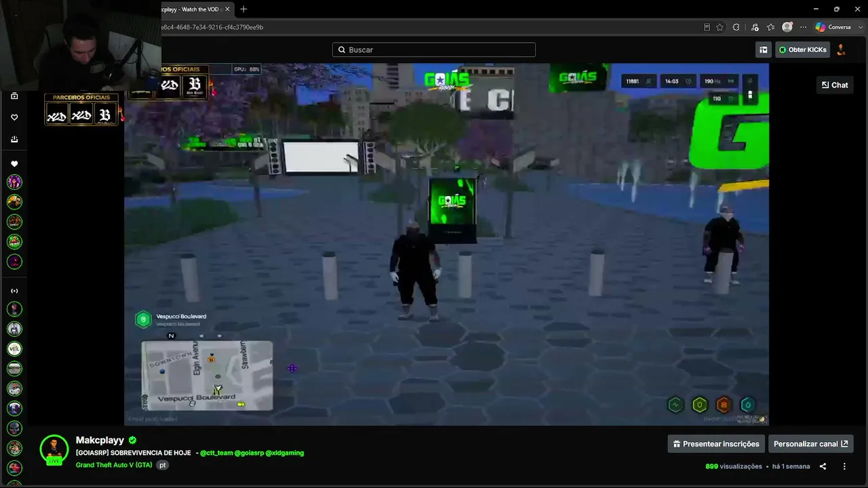
Task: Open the filled heart Following section icon
Action: click(x=14, y=164)
